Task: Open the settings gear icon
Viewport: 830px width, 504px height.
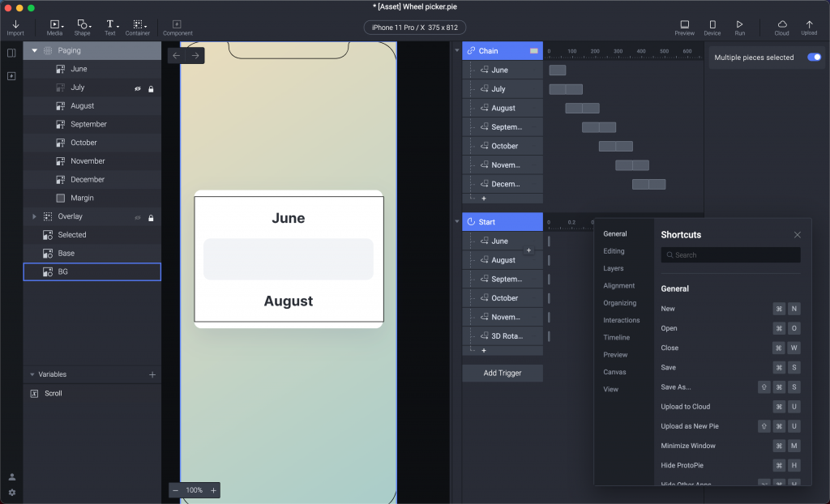Action: pos(11,493)
